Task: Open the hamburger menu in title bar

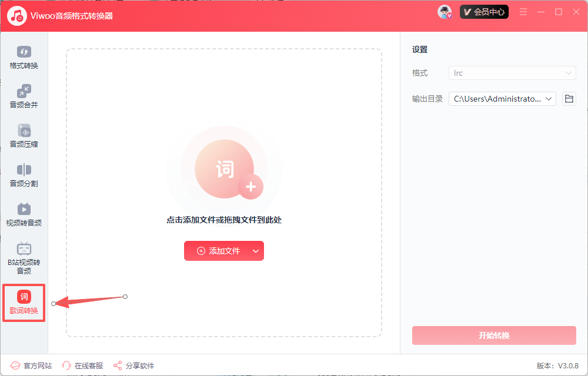Action: (523, 11)
